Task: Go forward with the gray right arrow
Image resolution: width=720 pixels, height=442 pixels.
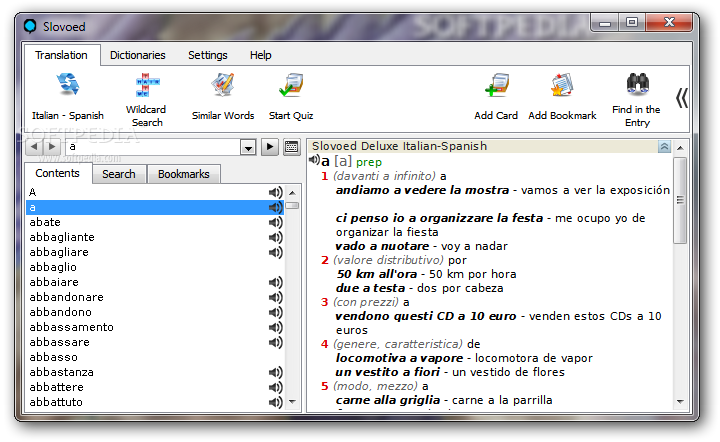Action: 51,147
